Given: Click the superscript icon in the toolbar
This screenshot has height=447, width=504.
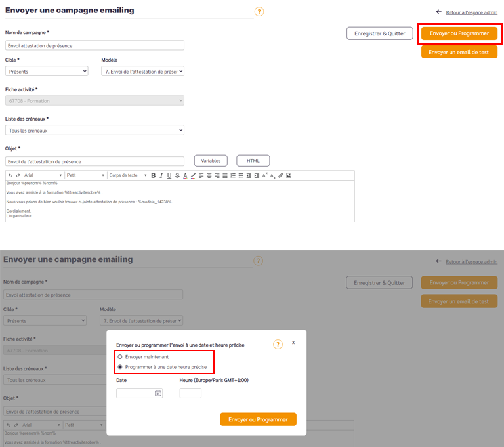Looking at the screenshot, I should pyautogui.click(x=265, y=175).
